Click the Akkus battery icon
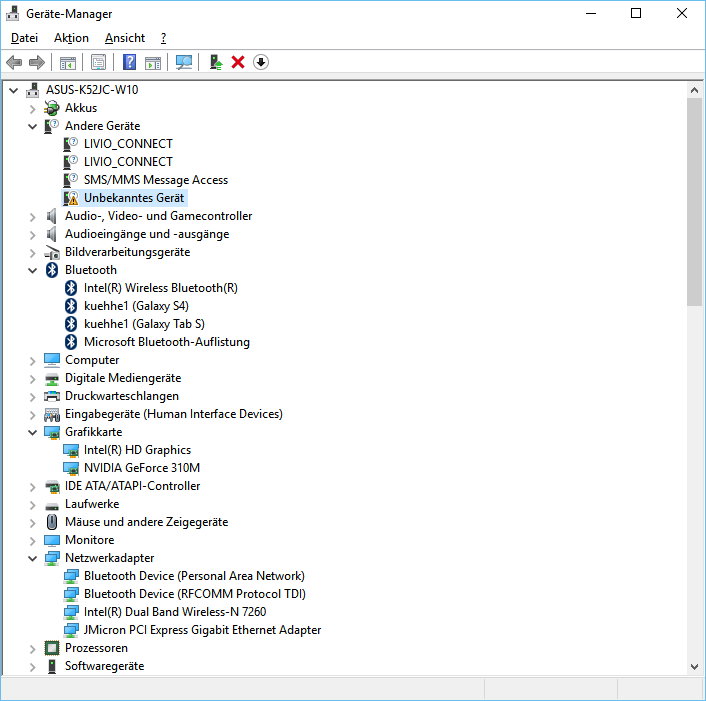706x701 pixels. [x=52, y=108]
